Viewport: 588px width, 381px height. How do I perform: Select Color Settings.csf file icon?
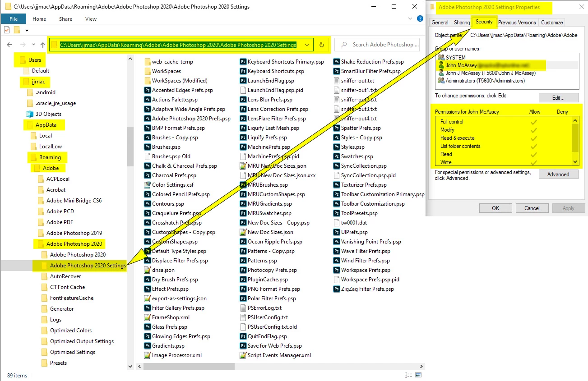click(147, 185)
